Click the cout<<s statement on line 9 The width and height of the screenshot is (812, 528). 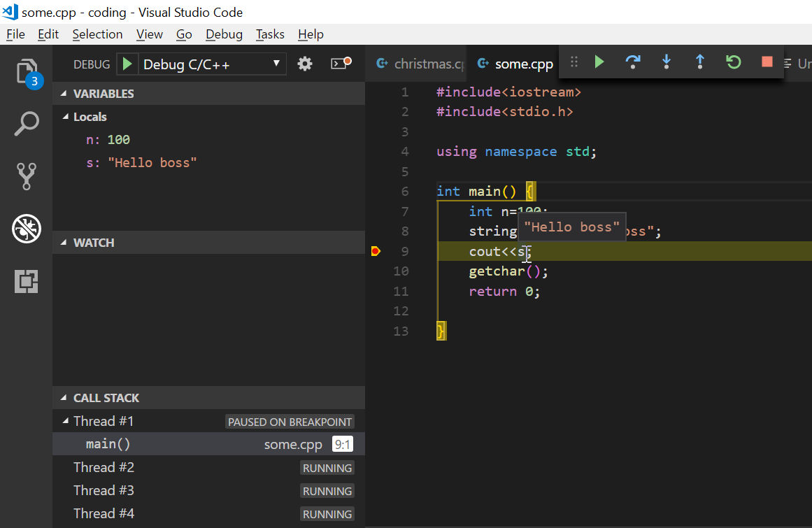500,252
